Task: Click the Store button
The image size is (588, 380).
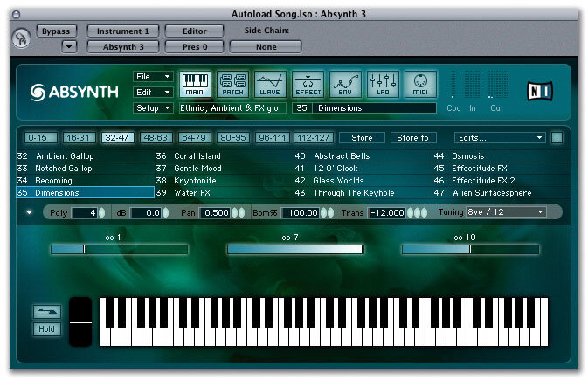Action: [362, 138]
